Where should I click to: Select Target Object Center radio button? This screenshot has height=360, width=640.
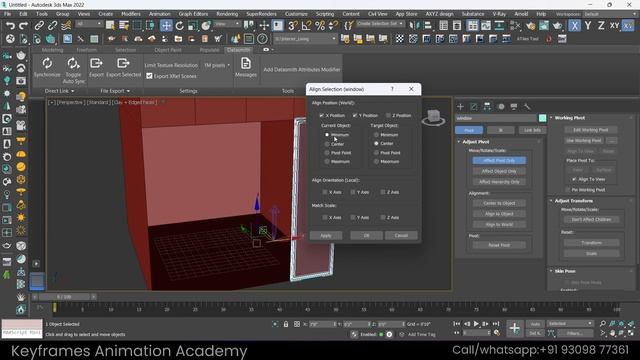tap(376, 144)
